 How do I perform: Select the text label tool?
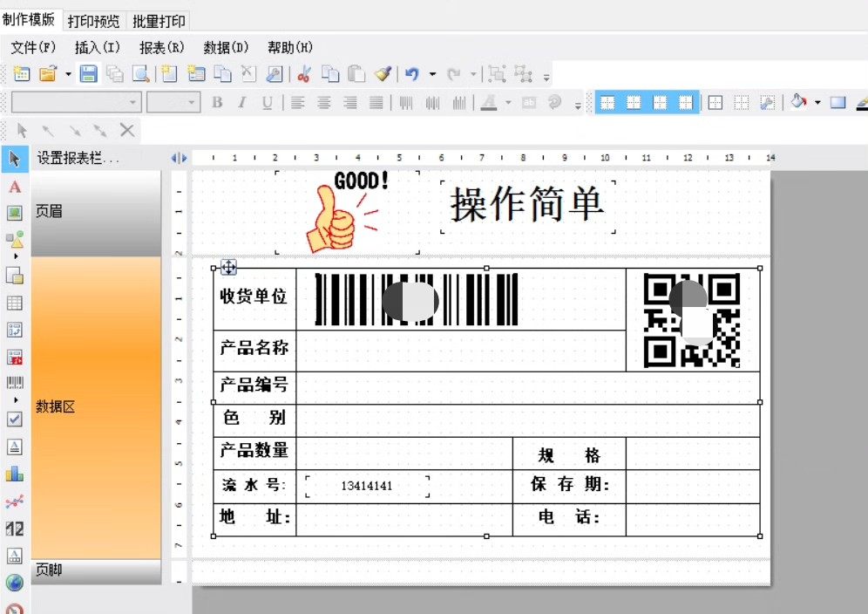click(15, 187)
